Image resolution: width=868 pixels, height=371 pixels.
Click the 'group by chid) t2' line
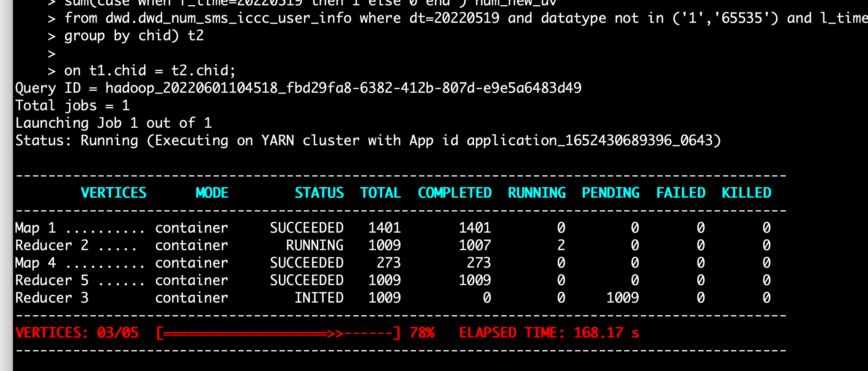[x=134, y=36]
